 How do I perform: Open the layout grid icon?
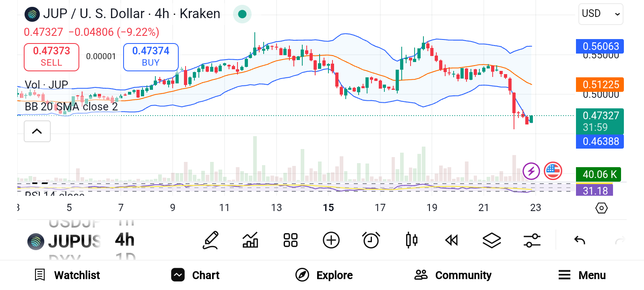pos(290,240)
